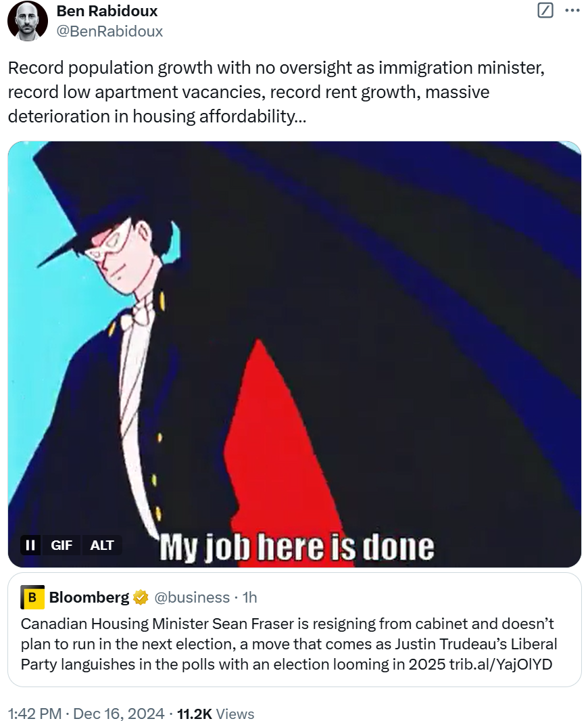This screenshot has width=588, height=721.
Task: Click the @BenRabidoux handle
Action: [x=109, y=31]
